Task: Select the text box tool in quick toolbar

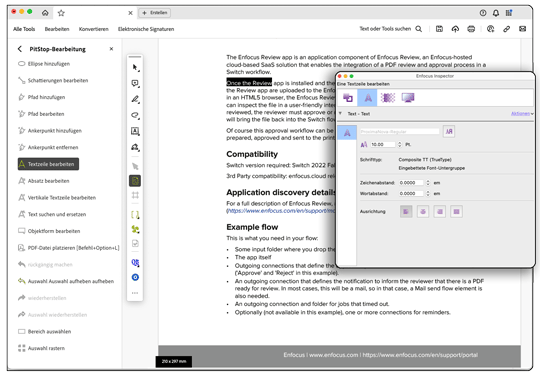Action: click(135, 131)
